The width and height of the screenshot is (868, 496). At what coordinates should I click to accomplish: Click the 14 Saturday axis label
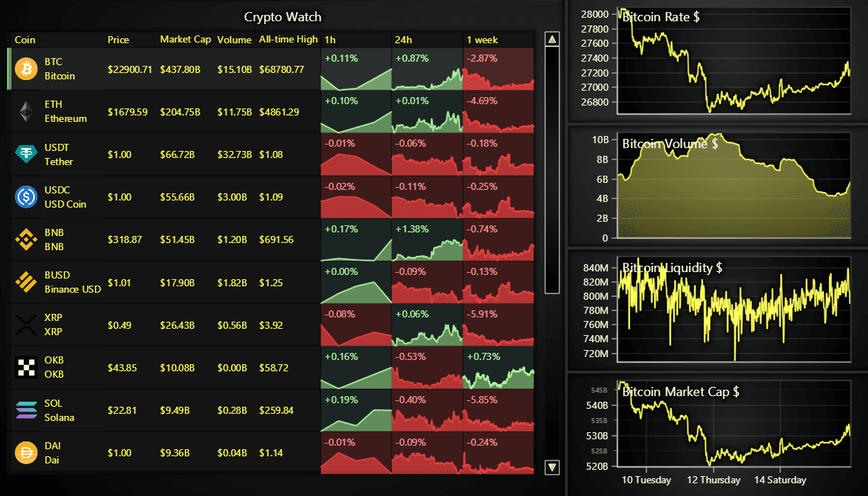[780, 480]
